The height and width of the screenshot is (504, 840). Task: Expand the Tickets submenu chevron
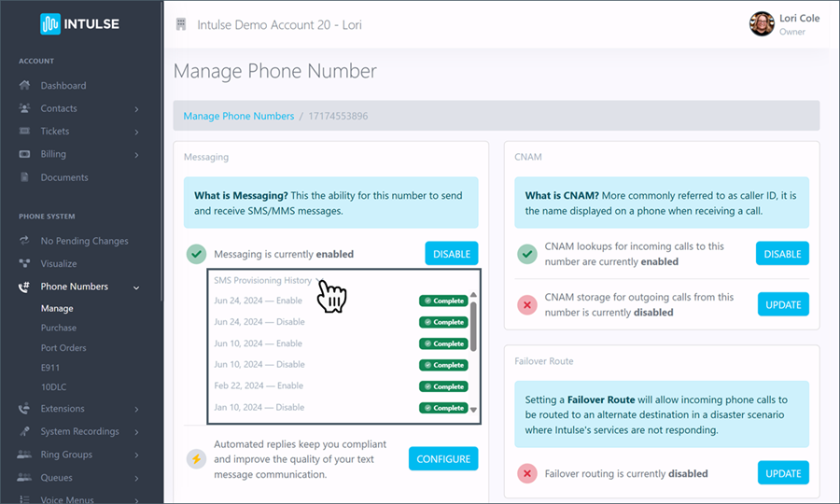pyautogui.click(x=136, y=132)
